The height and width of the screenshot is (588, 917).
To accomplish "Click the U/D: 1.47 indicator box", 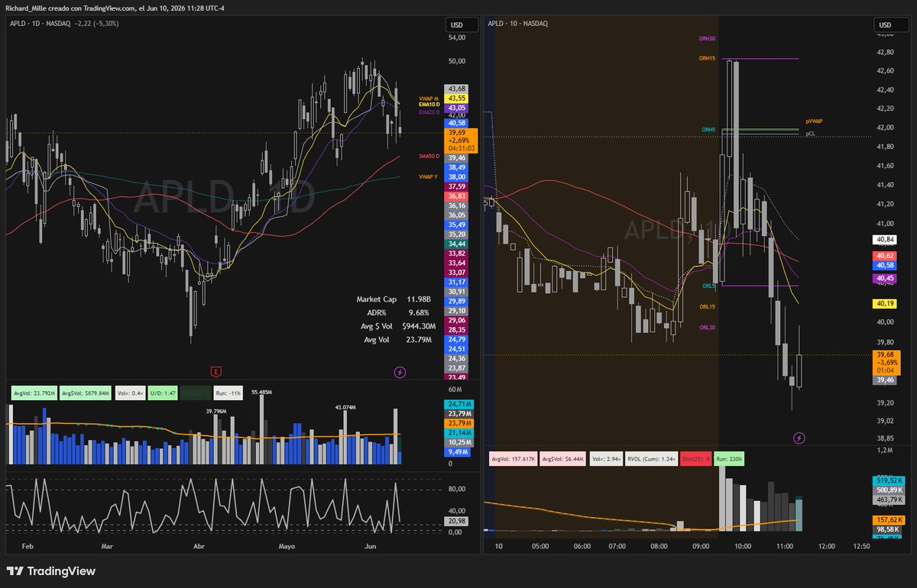I will click(x=162, y=392).
